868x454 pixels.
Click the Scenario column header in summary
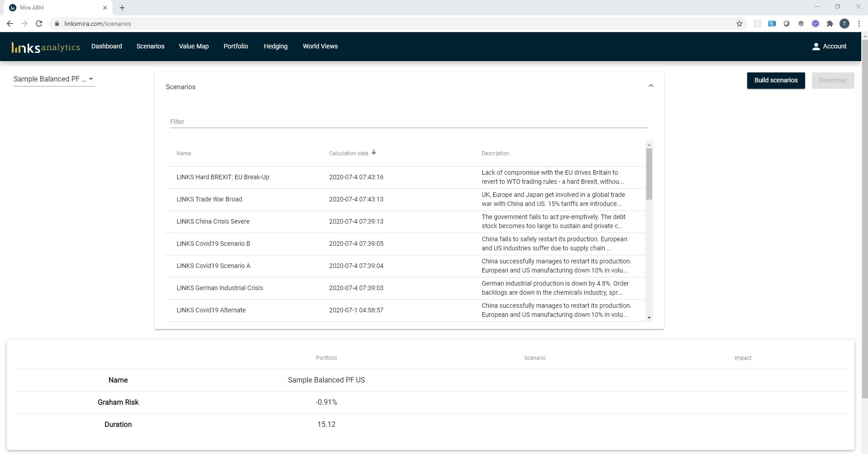pyautogui.click(x=534, y=358)
